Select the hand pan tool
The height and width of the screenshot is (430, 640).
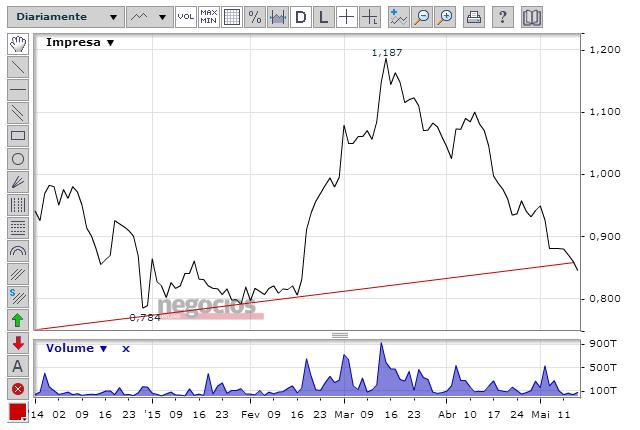click(x=18, y=44)
